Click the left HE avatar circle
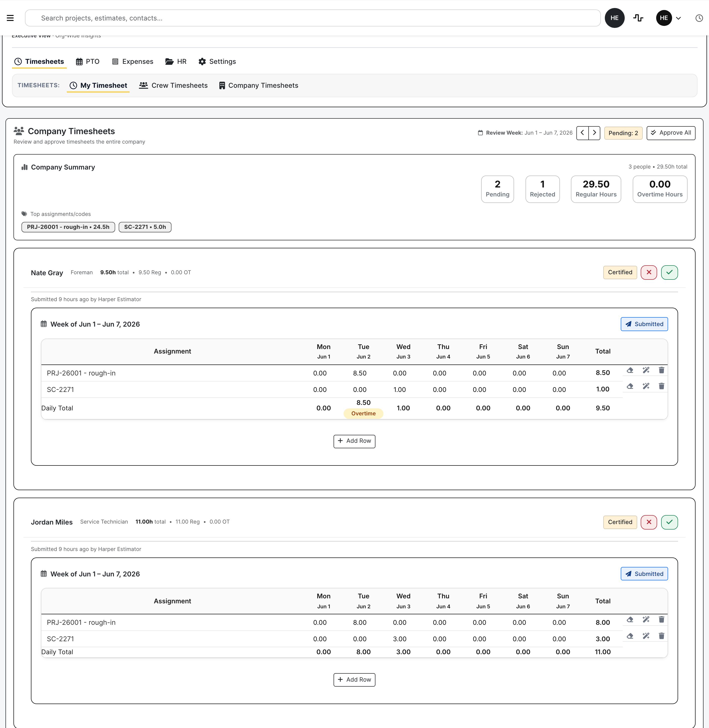Screen dimensions: 709x728 [615, 18]
